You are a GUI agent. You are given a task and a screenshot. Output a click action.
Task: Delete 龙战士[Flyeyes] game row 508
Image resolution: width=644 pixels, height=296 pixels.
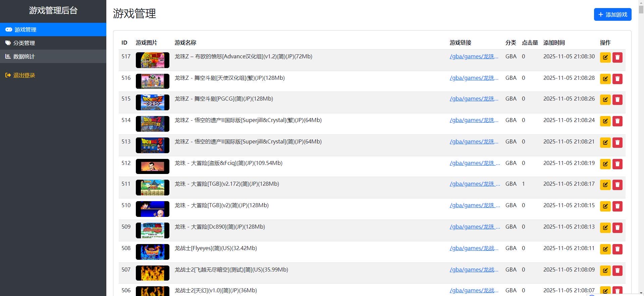point(617,249)
